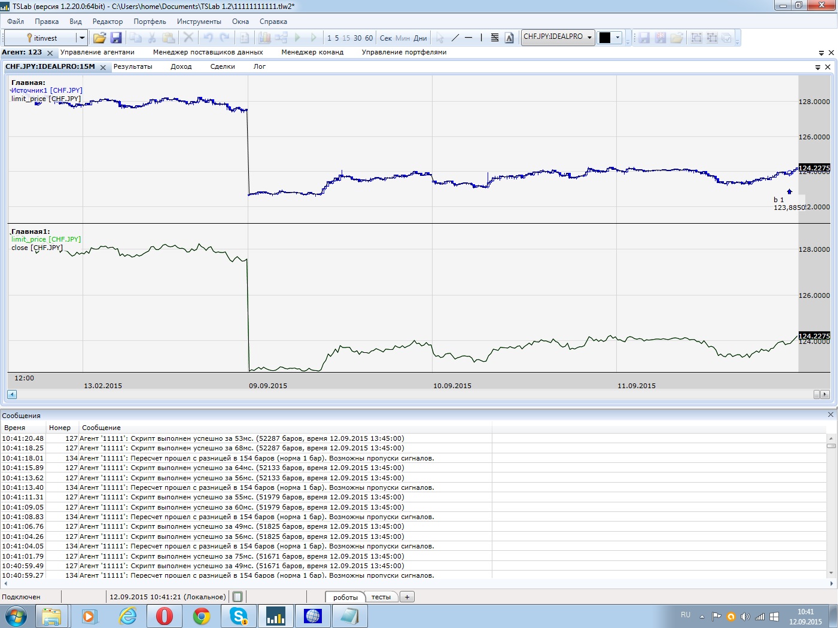Open the Управление агентами tab
The width and height of the screenshot is (840, 628).
(x=98, y=52)
